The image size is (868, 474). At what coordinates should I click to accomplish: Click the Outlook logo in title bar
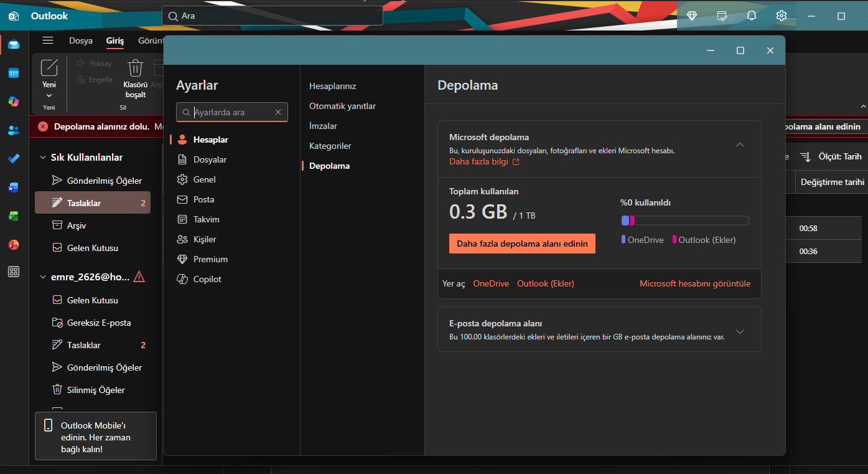[x=14, y=16]
